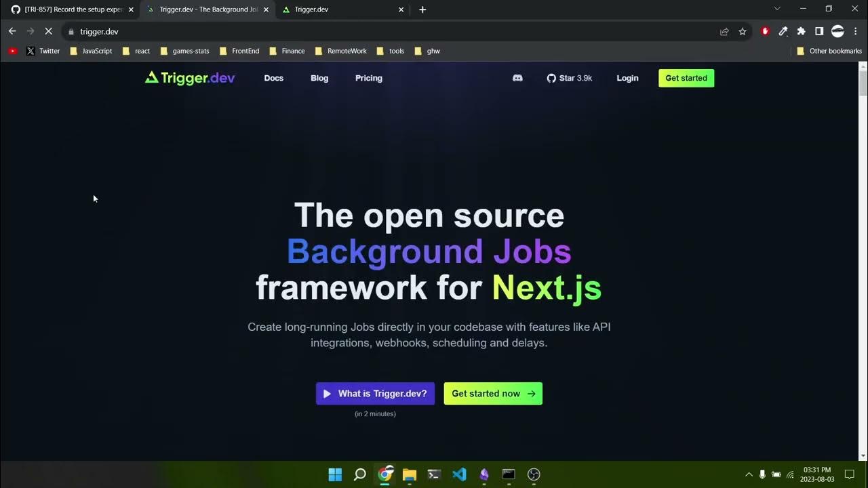Close the TRI-857 GitHub tab
This screenshot has height=488, width=868.
[x=131, y=9]
